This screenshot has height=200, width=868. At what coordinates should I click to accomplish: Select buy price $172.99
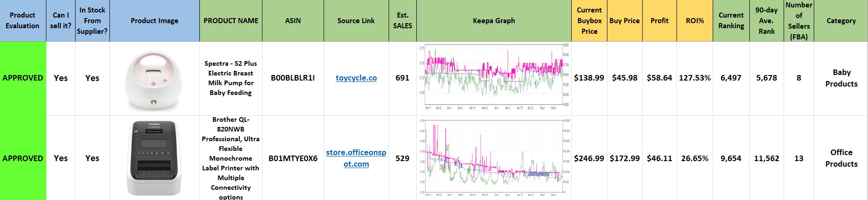coord(625,158)
